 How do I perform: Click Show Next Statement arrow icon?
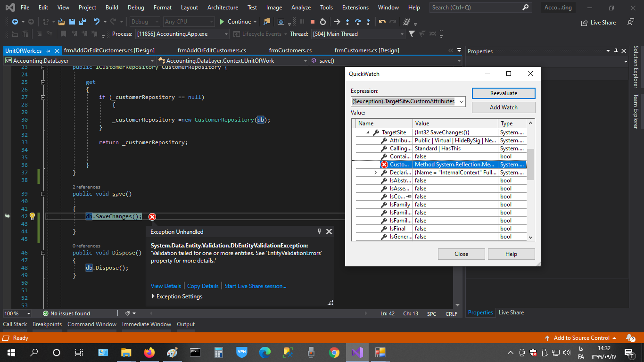(x=337, y=22)
